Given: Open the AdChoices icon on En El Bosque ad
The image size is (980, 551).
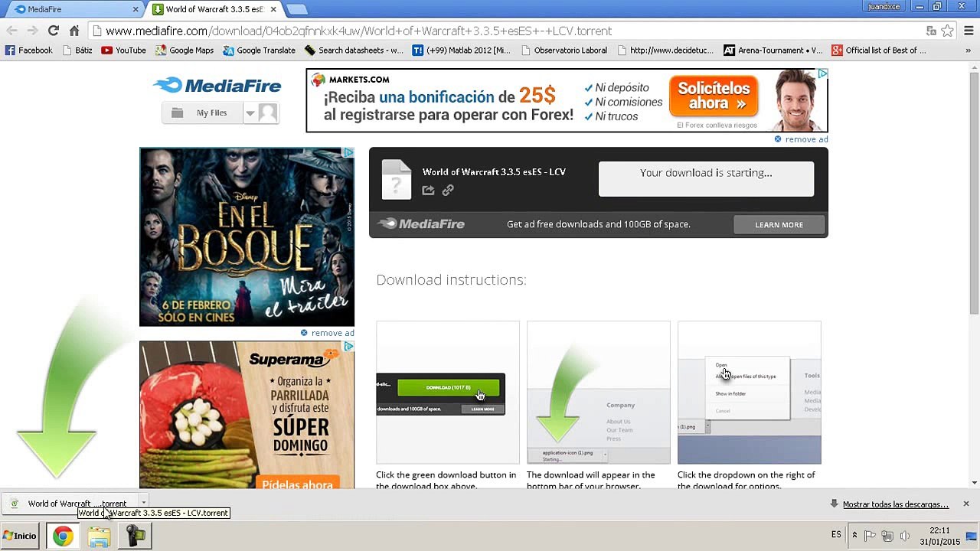Looking at the screenshot, I should coord(348,153).
